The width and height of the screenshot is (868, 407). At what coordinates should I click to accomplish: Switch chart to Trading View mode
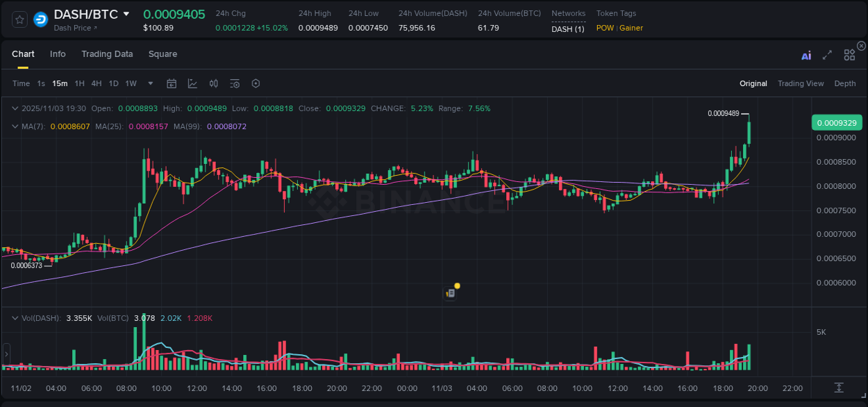[800, 83]
